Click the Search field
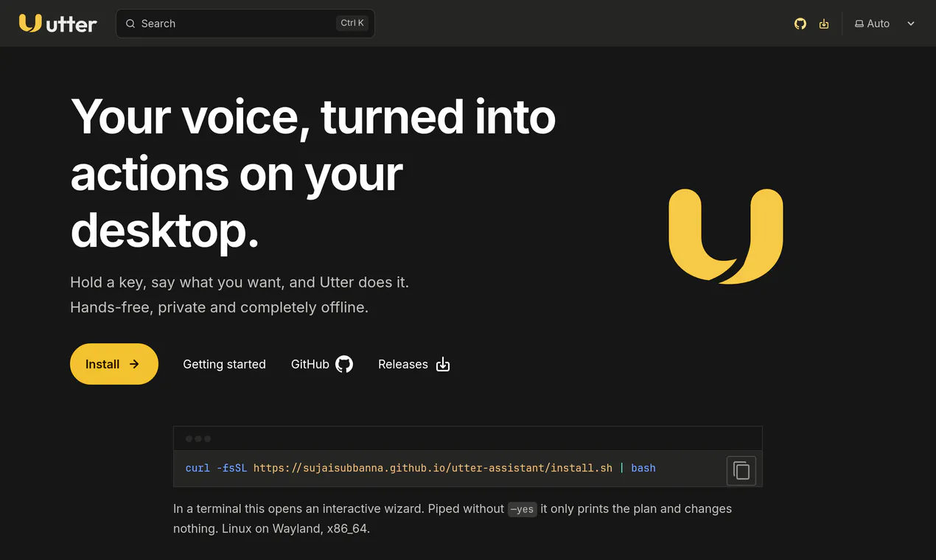 tap(245, 24)
